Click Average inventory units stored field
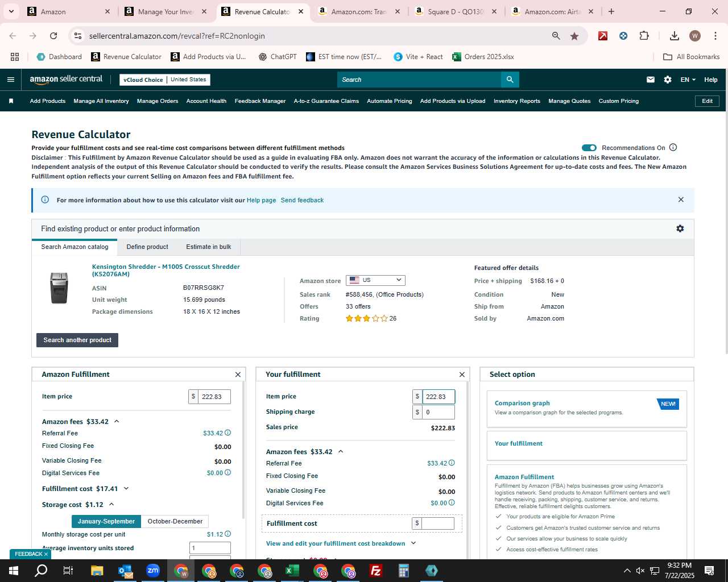The image size is (728, 582). [210, 548]
